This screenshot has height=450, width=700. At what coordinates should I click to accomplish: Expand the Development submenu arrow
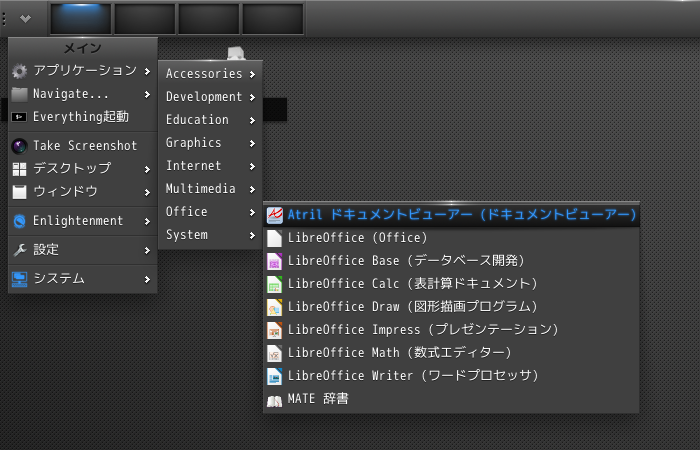tap(252, 97)
